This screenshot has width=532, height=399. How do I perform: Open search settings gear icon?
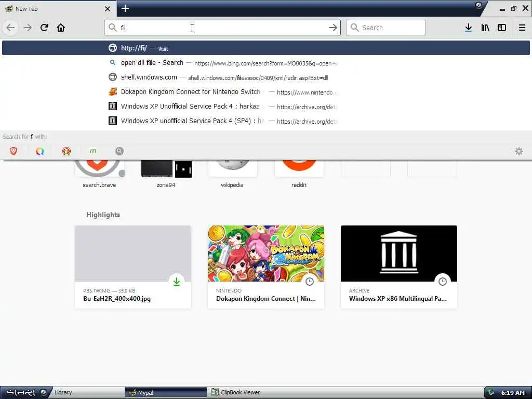[x=519, y=151]
